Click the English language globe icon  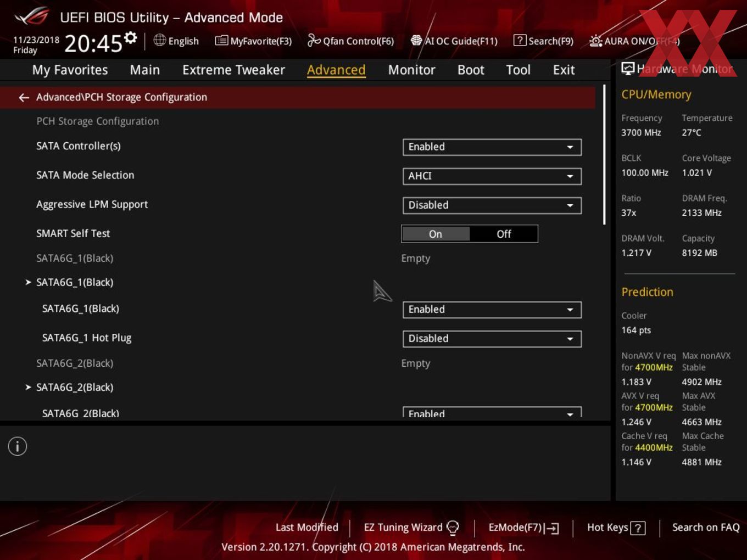159,40
